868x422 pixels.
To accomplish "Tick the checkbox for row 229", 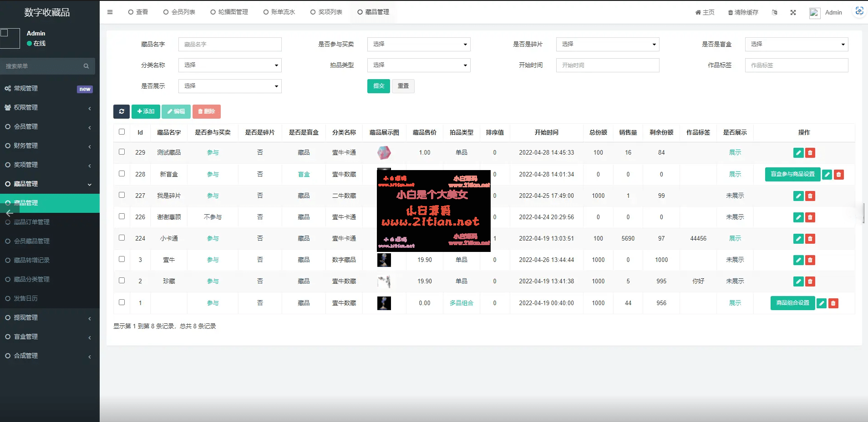I will pyautogui.click(x=122, y=152).
